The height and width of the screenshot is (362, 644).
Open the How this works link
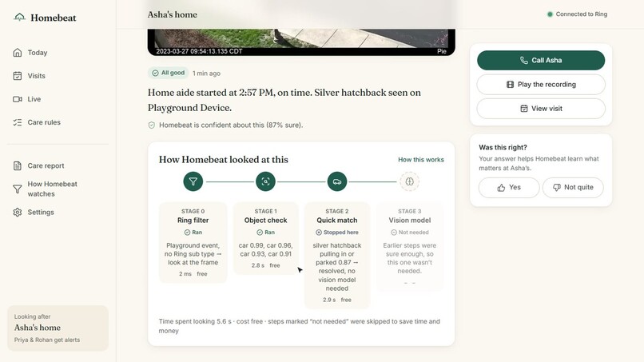[x=421, y=160]
